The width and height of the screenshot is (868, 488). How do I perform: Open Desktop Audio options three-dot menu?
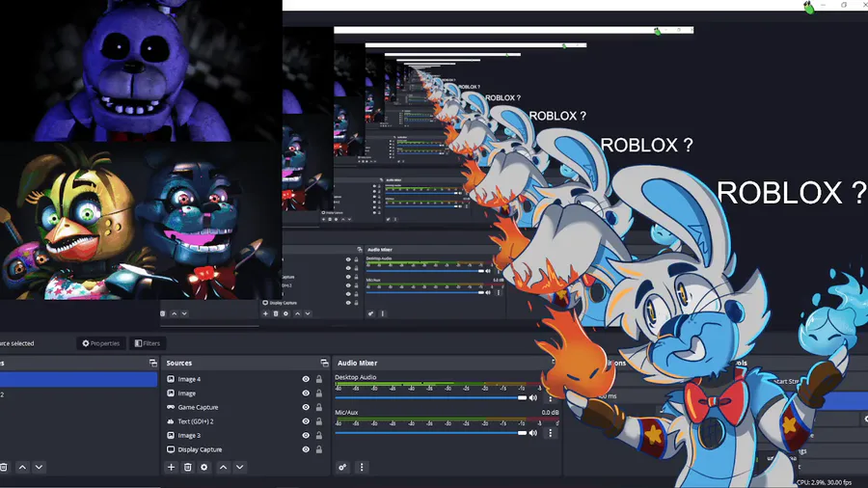tap(550, 397)
